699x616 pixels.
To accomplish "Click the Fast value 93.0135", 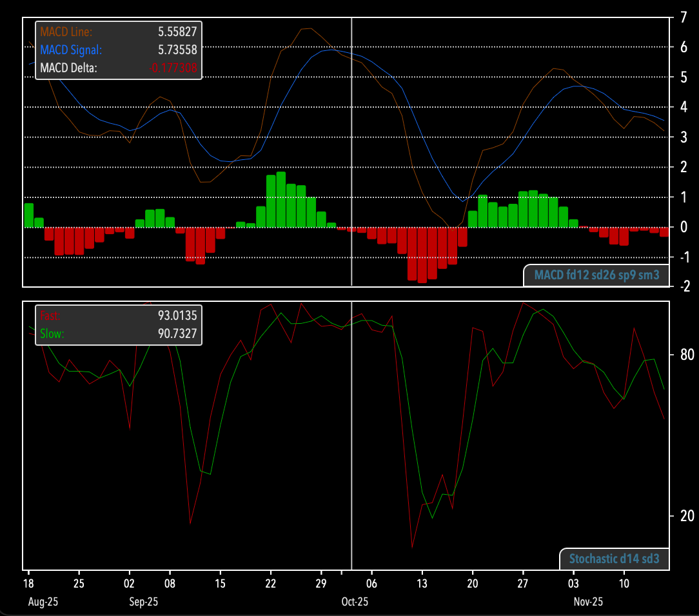I will point(177,315).
